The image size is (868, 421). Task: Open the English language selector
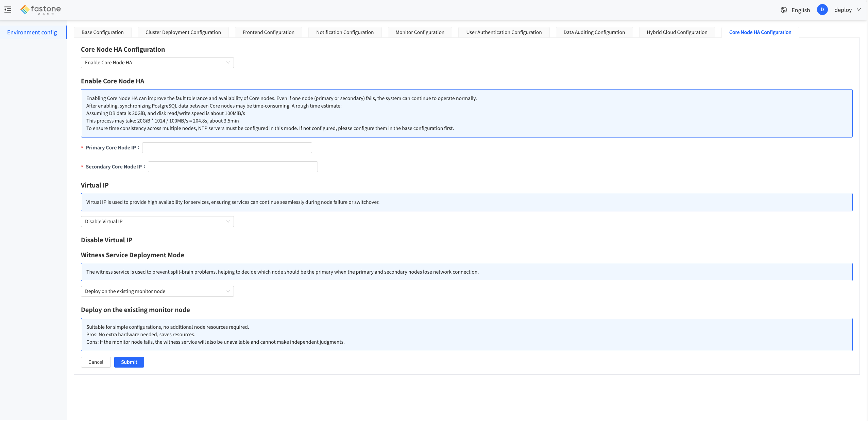pos(800,10)
